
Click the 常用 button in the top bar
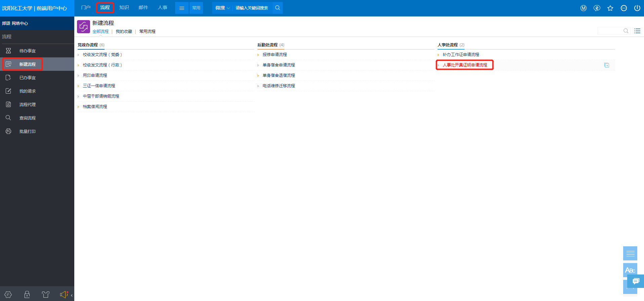tap(196, 8)
